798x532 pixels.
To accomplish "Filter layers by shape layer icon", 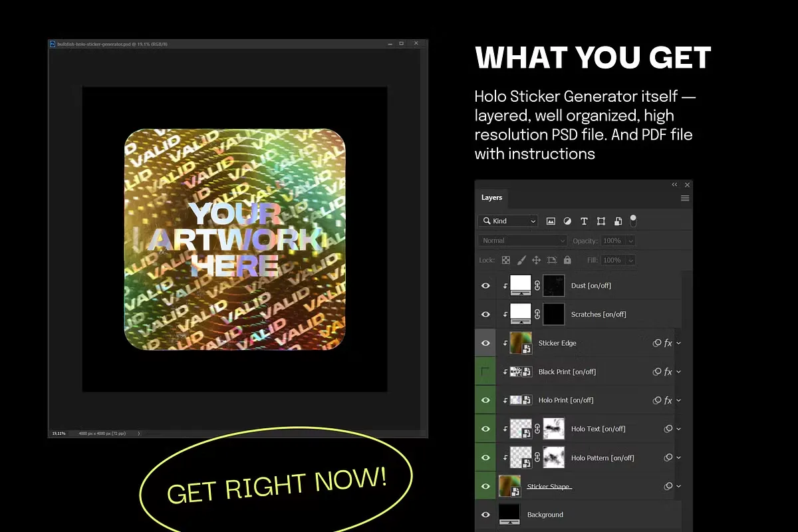I will pos(601,221).
